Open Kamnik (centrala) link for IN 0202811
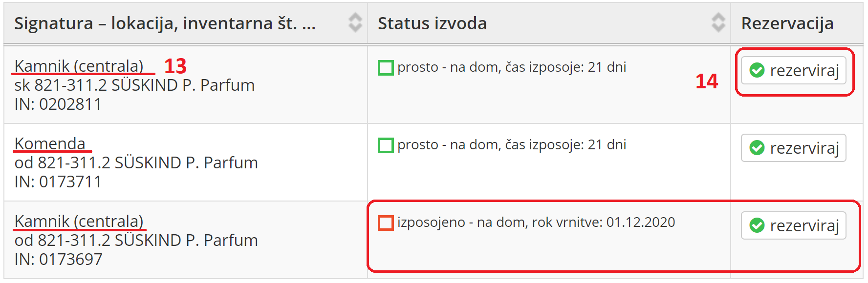Viewport: 868px width, 283px height. tap(79, 66)
